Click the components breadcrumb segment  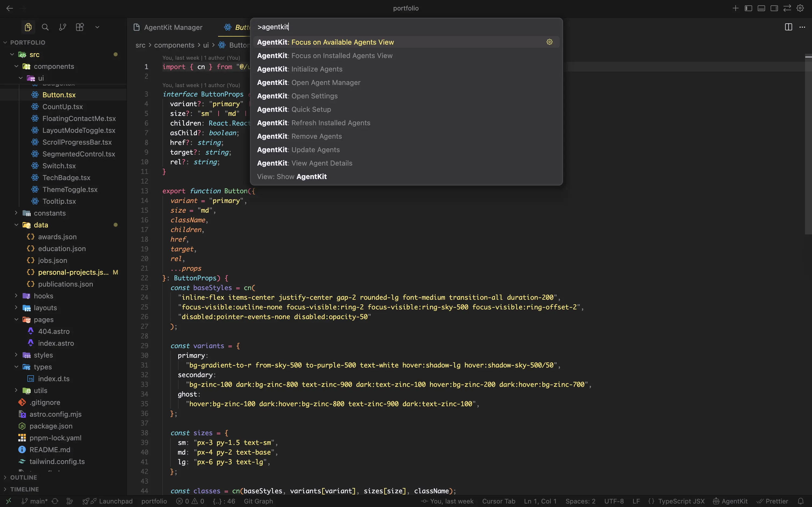(x=174, y=45)
